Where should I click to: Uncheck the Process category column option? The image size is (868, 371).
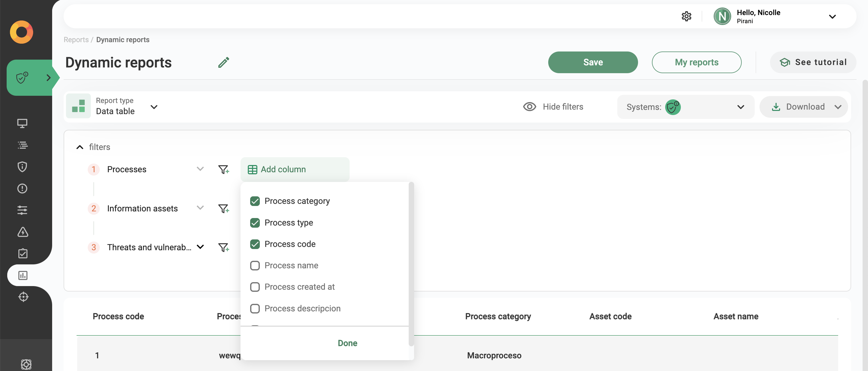255,201
